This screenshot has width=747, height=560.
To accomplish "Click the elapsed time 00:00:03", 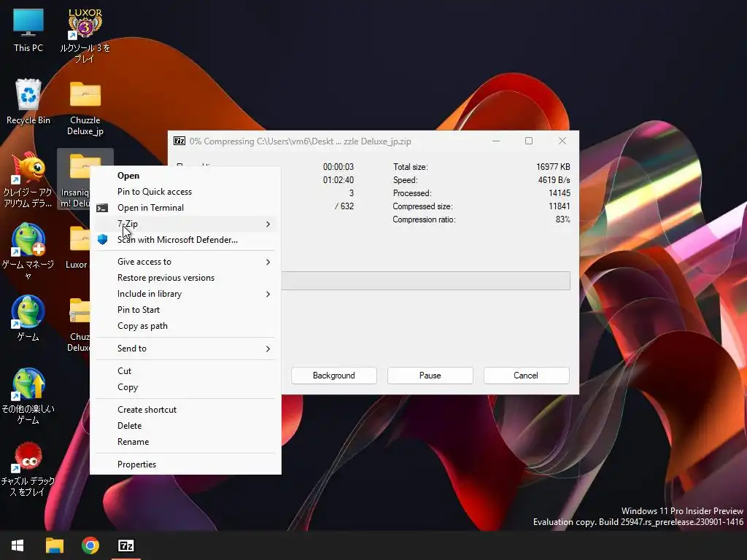I will coord(338,167).
